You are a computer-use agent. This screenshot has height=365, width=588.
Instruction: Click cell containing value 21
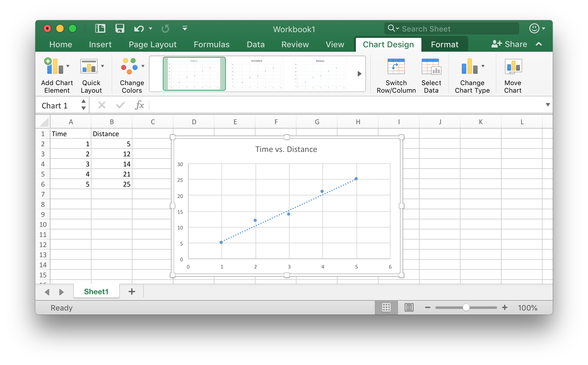coord(112,174)
